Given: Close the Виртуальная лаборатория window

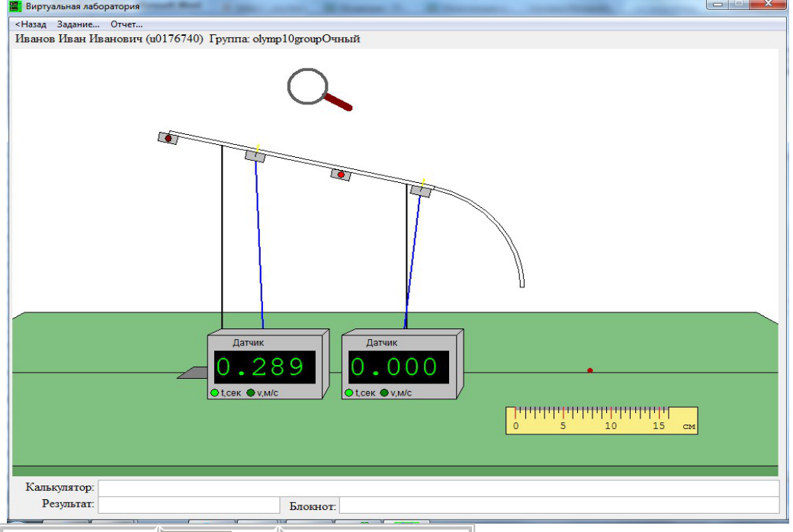Looking at the screenshot, I should coord(768,4).
